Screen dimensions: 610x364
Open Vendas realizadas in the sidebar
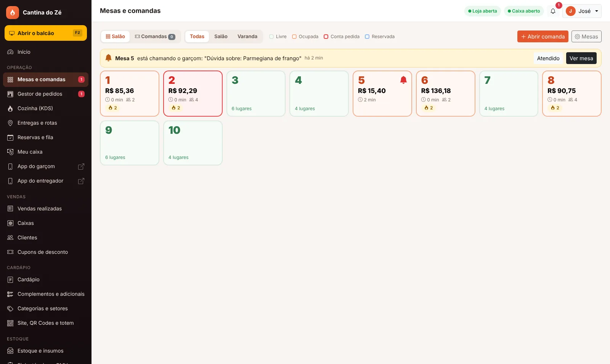tap(46, 209)
